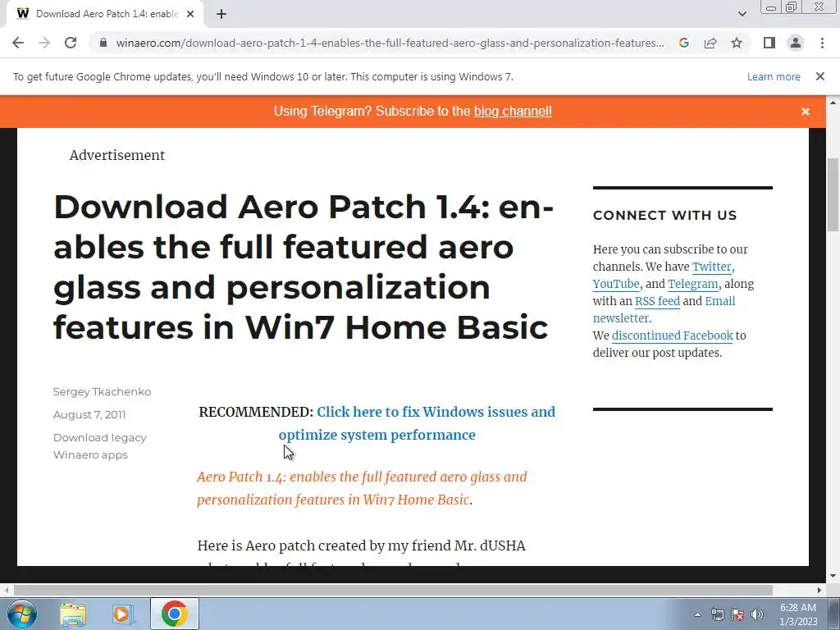Screen dimensions: 840x630
Task: Go back to the previous page
Action: (18, 43)
